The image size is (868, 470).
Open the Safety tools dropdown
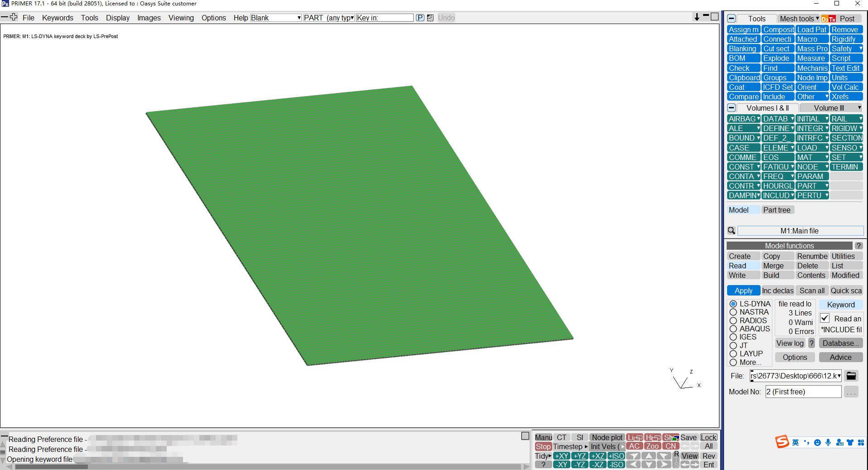click(x=846, y=48)
